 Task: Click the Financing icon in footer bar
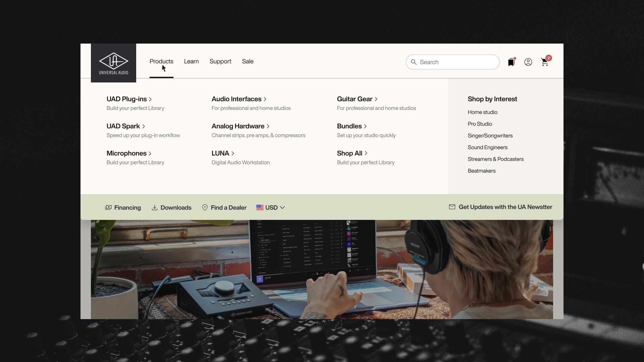click(108, 207)
